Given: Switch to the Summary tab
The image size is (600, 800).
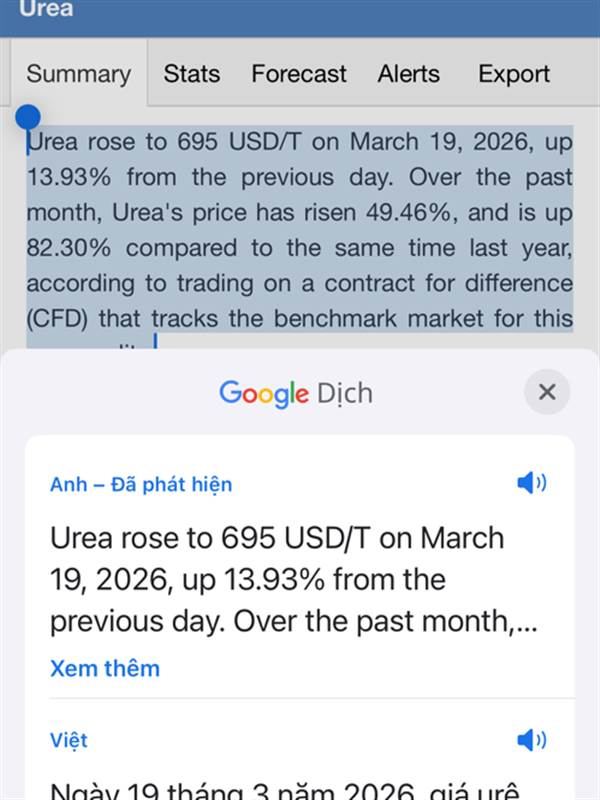Looking at the screenshot, I should pyautogui.click(x=79, y=73).
